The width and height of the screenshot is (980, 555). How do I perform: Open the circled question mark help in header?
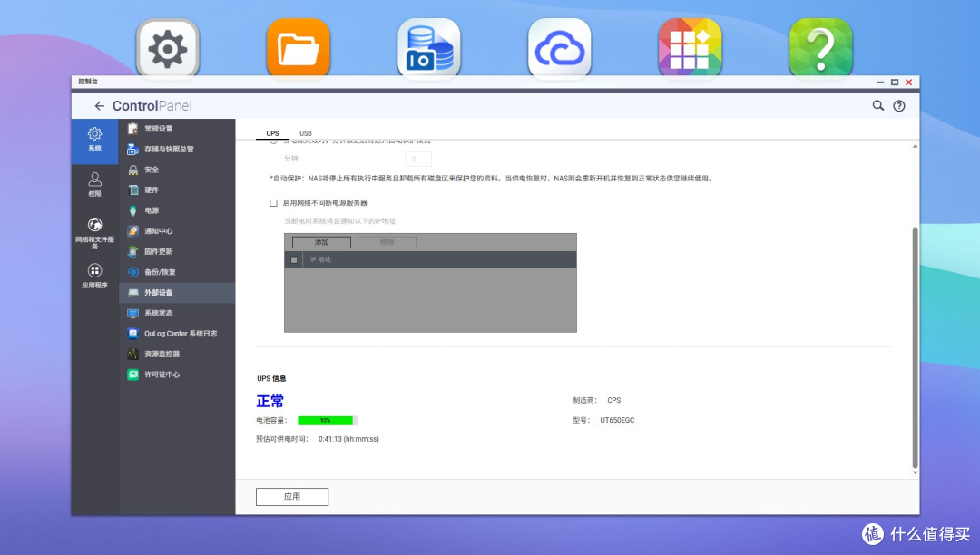coord(898,106)
